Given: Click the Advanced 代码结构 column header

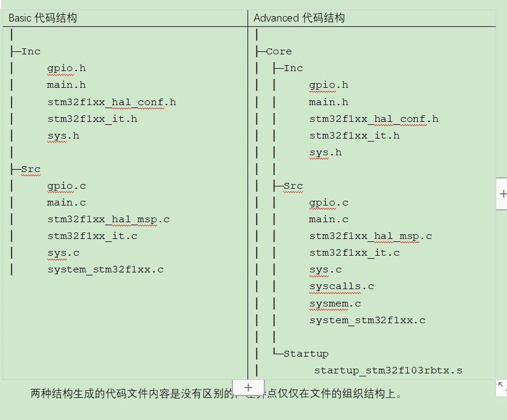Looking at the screenshot, I should pyautogui.click(x=298, y=17).
